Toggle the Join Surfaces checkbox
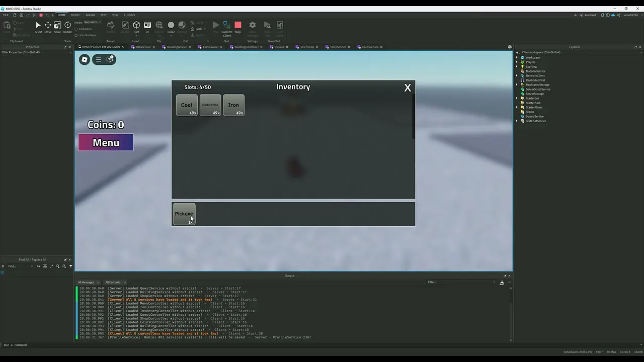 [x=76, y=35]
